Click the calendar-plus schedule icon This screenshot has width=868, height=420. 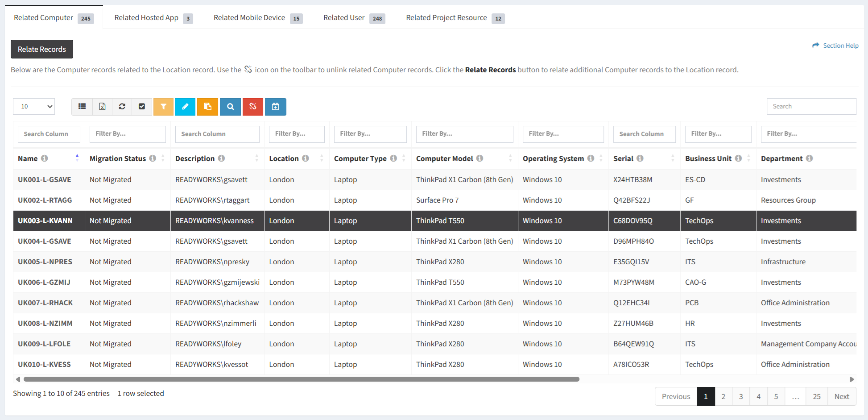276,107
